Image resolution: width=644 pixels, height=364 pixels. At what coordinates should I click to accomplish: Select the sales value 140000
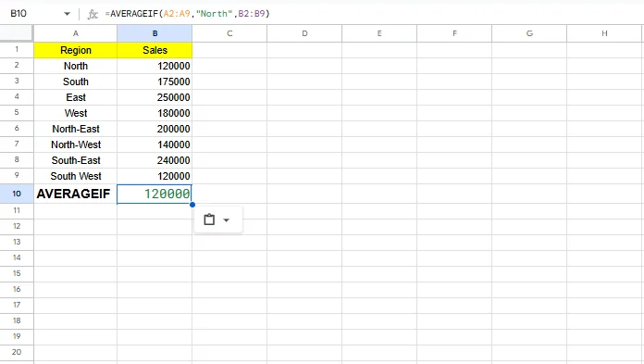coord(155,144)
